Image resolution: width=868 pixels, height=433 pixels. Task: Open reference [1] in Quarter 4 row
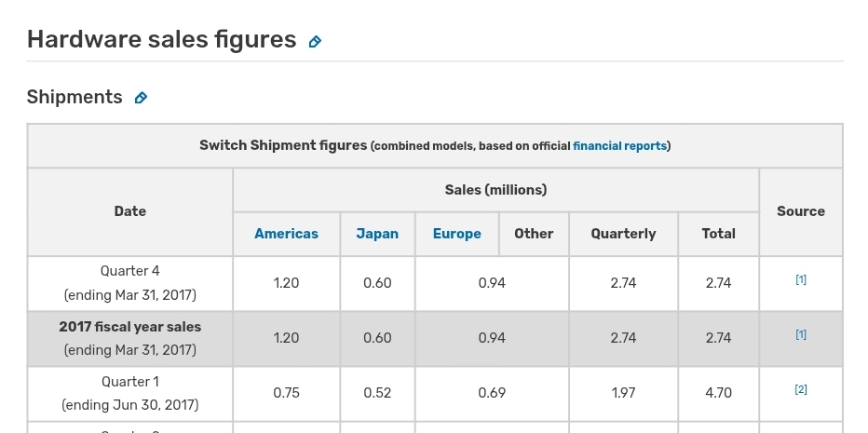coord(801,279)
